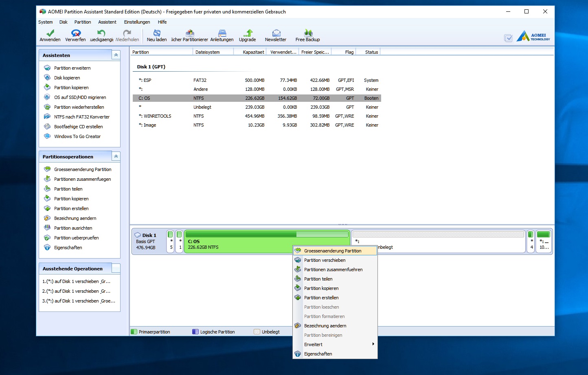Open Sicher Partitionieren toolbar icon
The image size is (588, 375).
(189, 35)
